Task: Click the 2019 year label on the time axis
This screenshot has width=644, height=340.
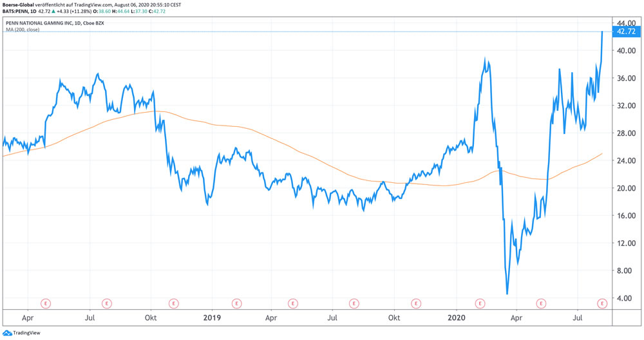Action: [212, 318]
